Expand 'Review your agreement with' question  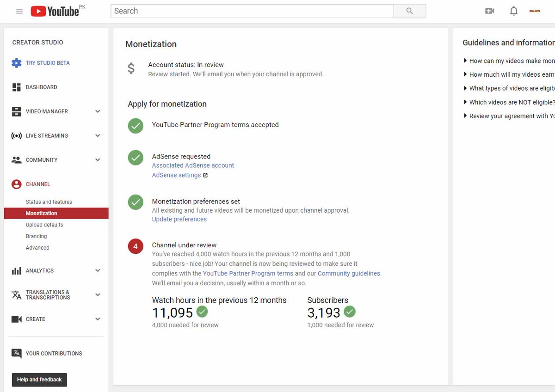(509, 116)
